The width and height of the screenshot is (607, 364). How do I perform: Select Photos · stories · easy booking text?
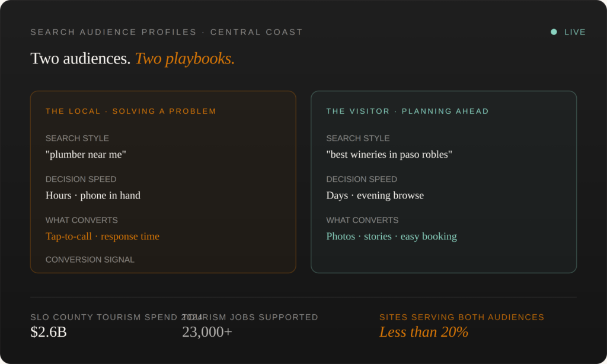pos(391,236)
